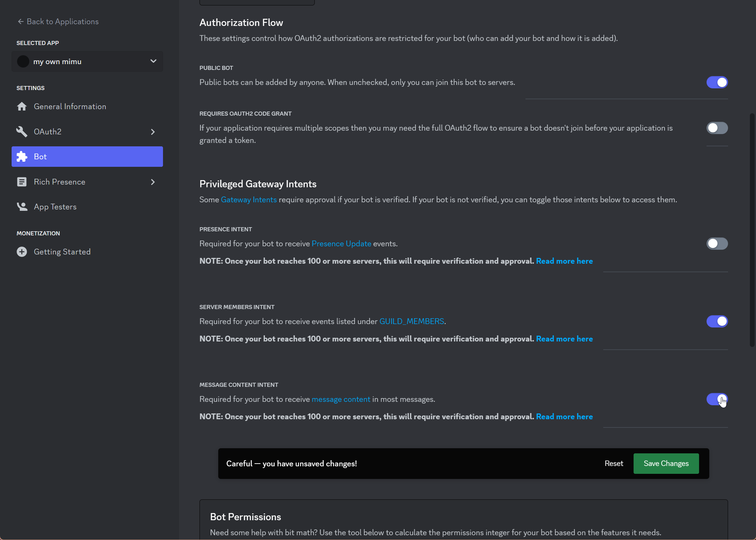
Task: Click the App Testers person icon
Action: pyautogui.click(x=22, y=207)
